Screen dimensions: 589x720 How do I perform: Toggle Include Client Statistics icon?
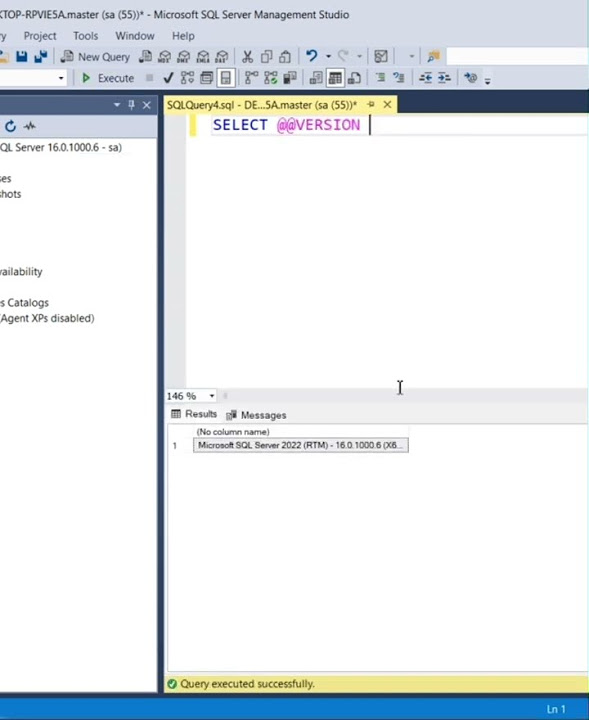(290, 78)
